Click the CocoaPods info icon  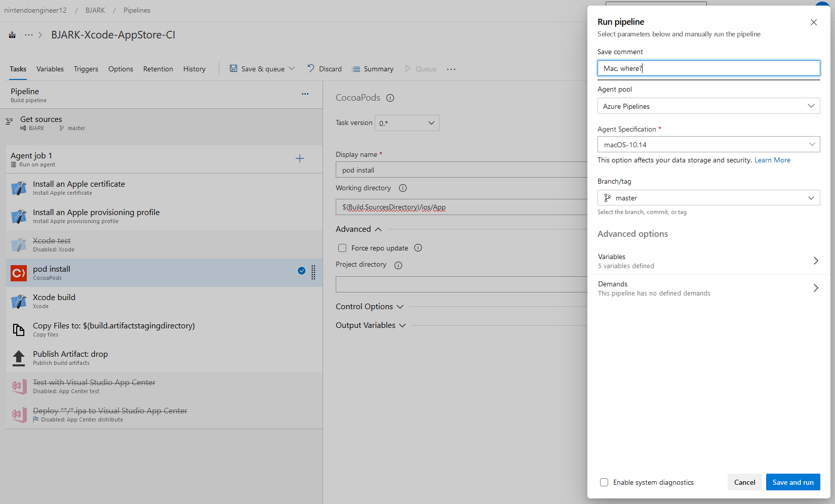[390, 98]
